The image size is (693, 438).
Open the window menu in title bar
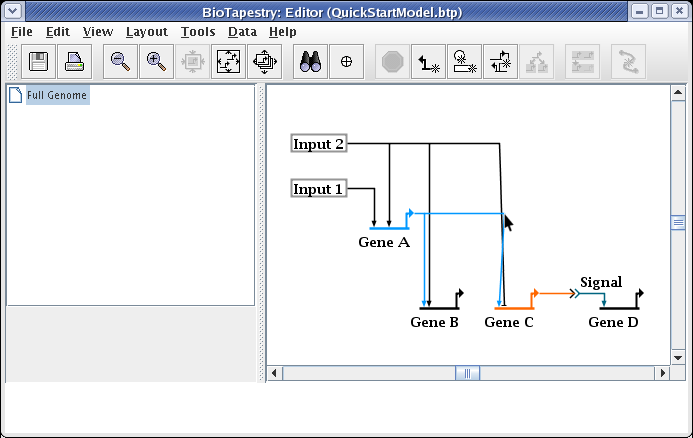coord(12,11)
